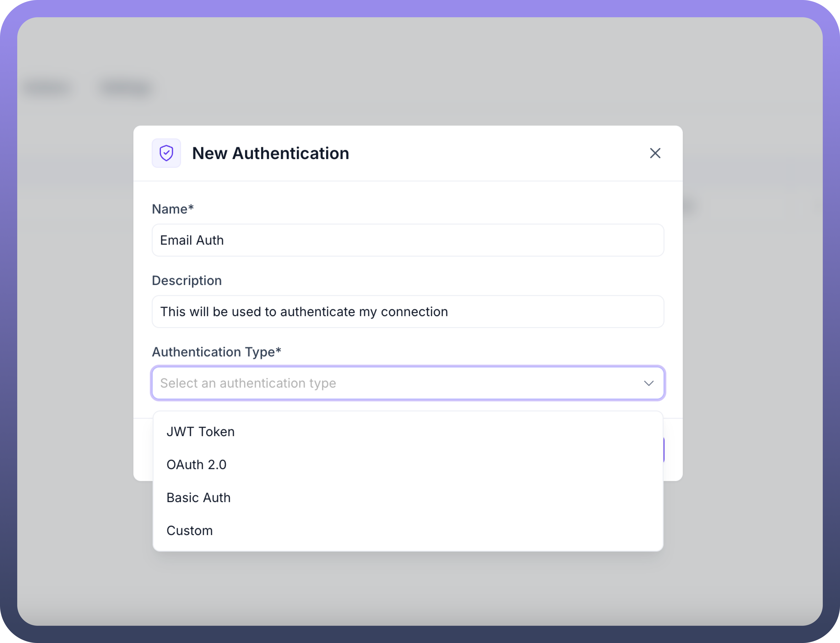Click the first blurred tab behind dialog
The height and width of the screenshot is (643, 840).
(47, 88)
